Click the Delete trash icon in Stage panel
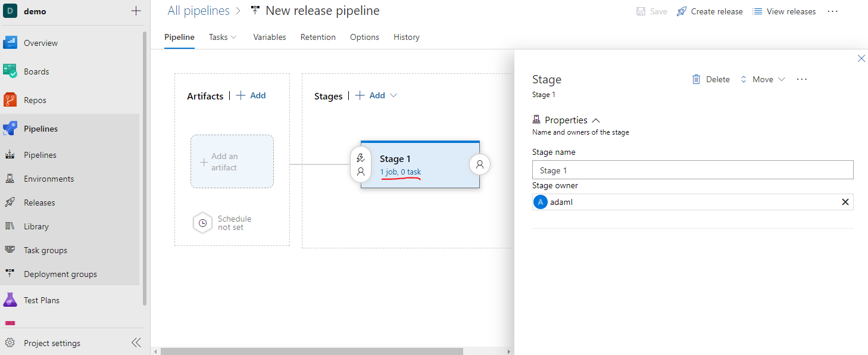 coord(696,79)
